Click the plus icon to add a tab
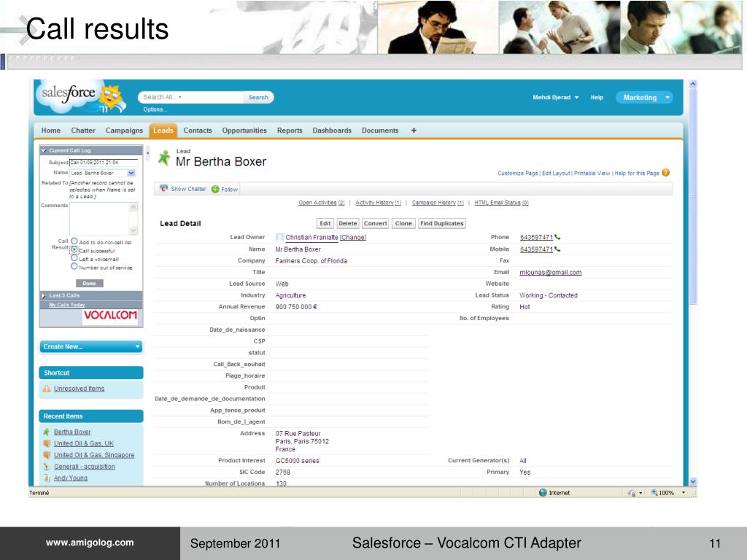Screen dimensions: 747x560 coord(414,131)
